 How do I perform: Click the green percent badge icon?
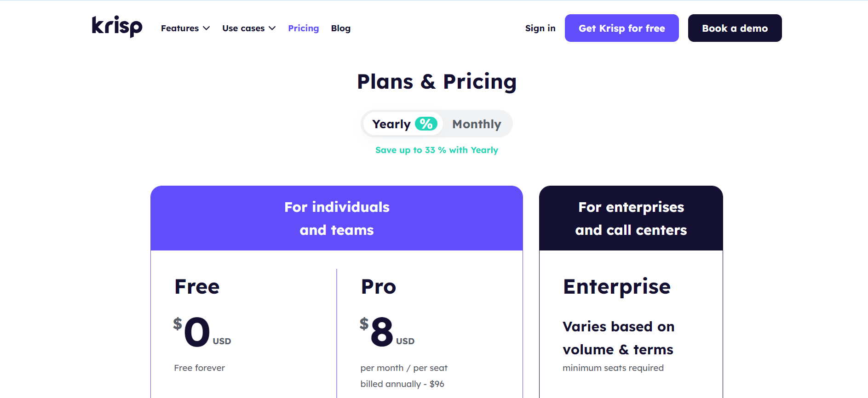426,124
